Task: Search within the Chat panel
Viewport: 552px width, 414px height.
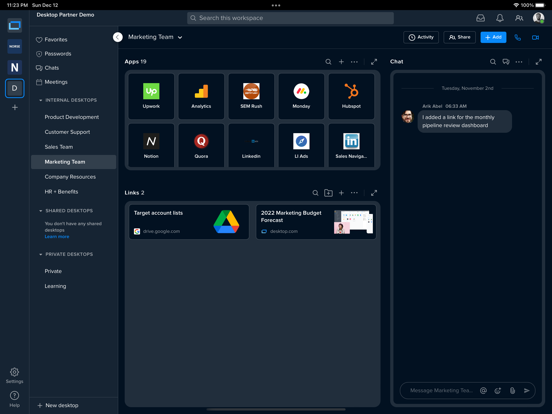Action: [x=493, y=62]
